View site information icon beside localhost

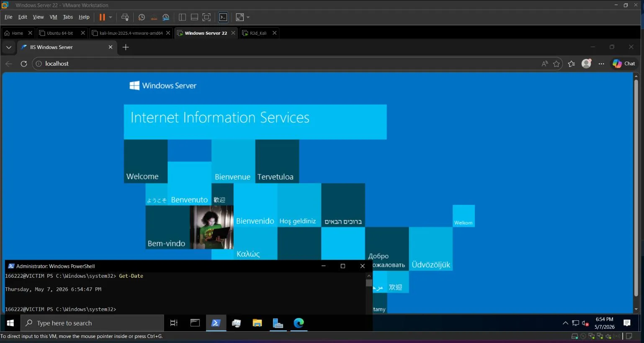click(39, 64)
